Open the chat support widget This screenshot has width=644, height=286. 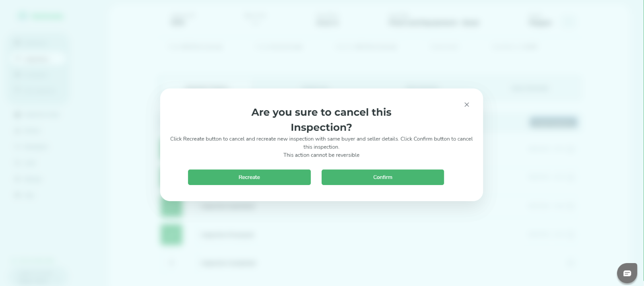(x=627, y=274)
